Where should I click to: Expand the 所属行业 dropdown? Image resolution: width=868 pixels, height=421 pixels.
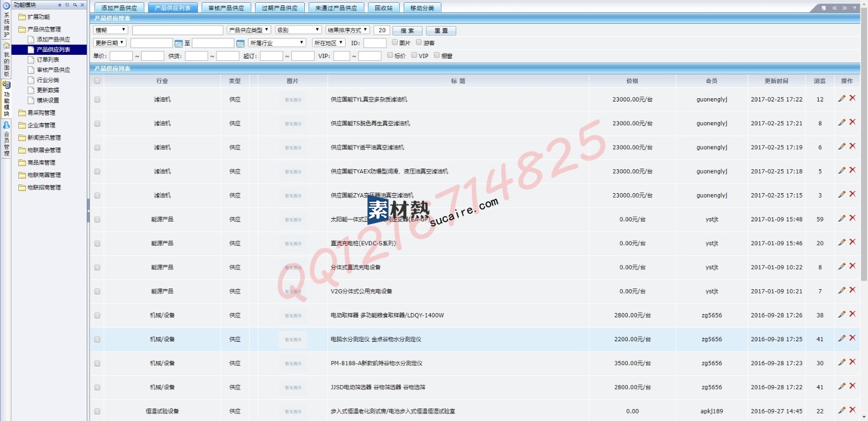tap(278, 43)
